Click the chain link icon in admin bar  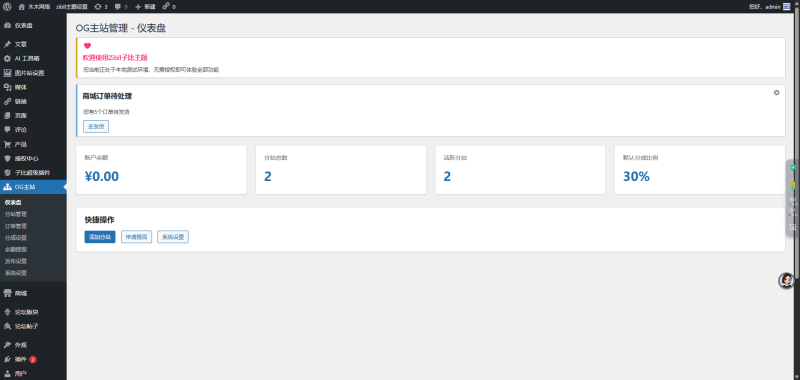169,7
